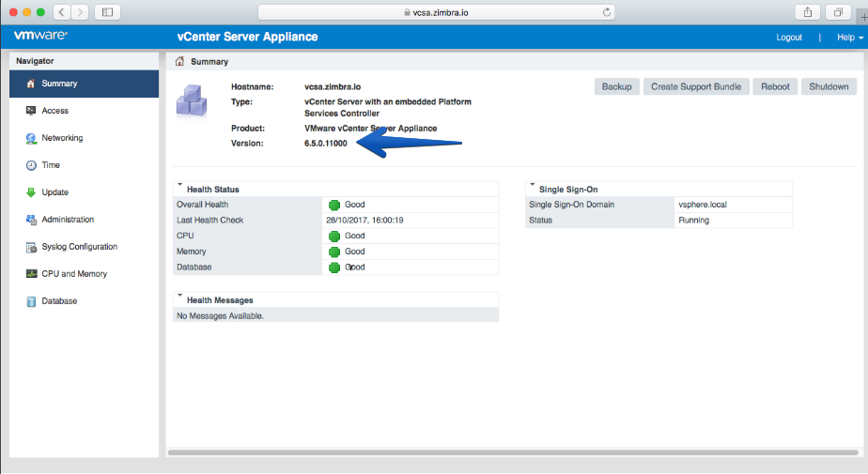Click the Access monitor icon
The height and width of the screenshot is (474, 868).
click(31, 111)
